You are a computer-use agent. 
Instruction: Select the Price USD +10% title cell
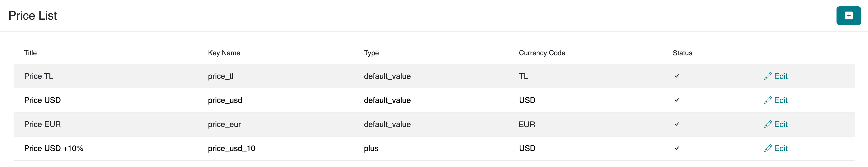[54, 149]
